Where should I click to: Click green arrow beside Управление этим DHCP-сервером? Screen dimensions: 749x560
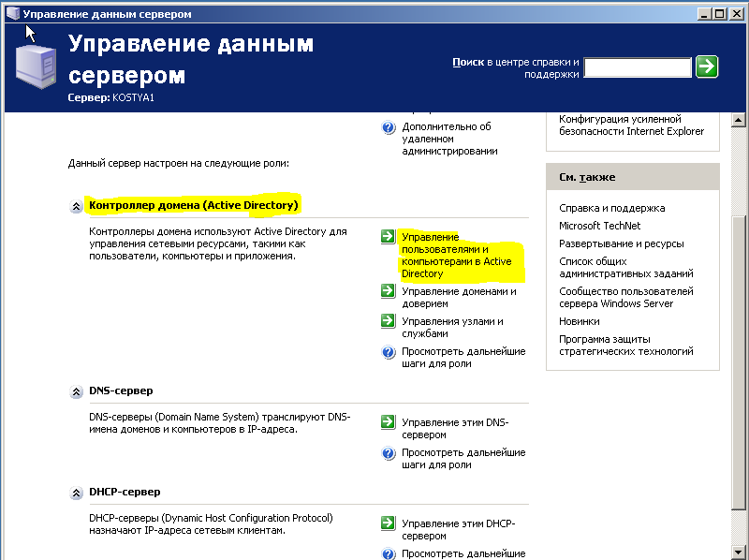point(388,523)
